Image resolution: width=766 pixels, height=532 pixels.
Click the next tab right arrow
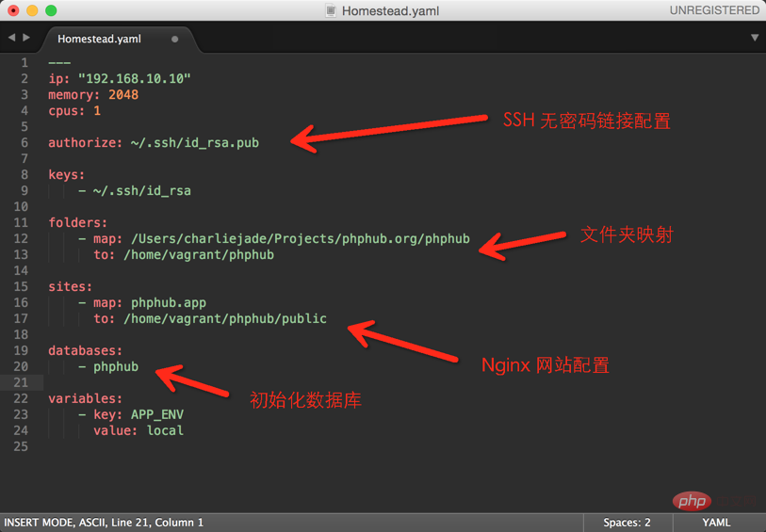(26, 38)
